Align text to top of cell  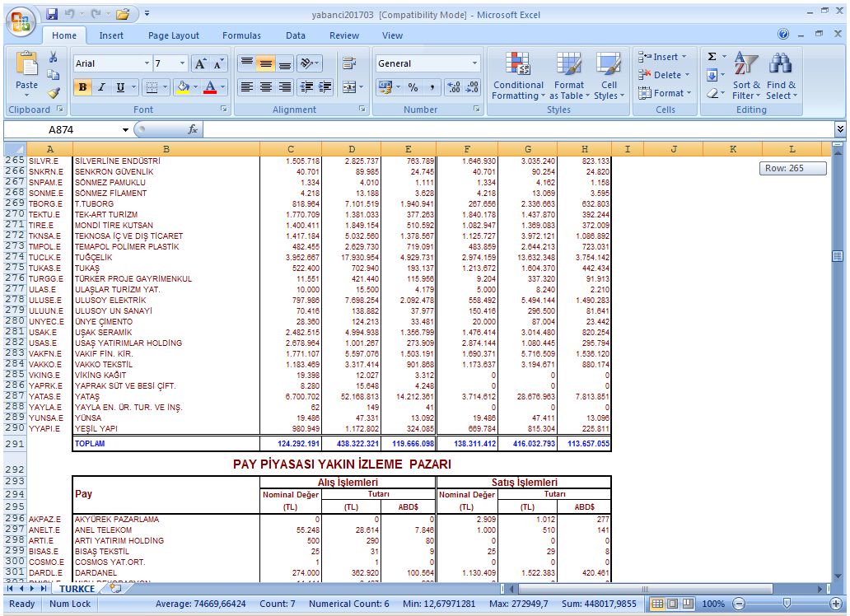tap(246, 63)
